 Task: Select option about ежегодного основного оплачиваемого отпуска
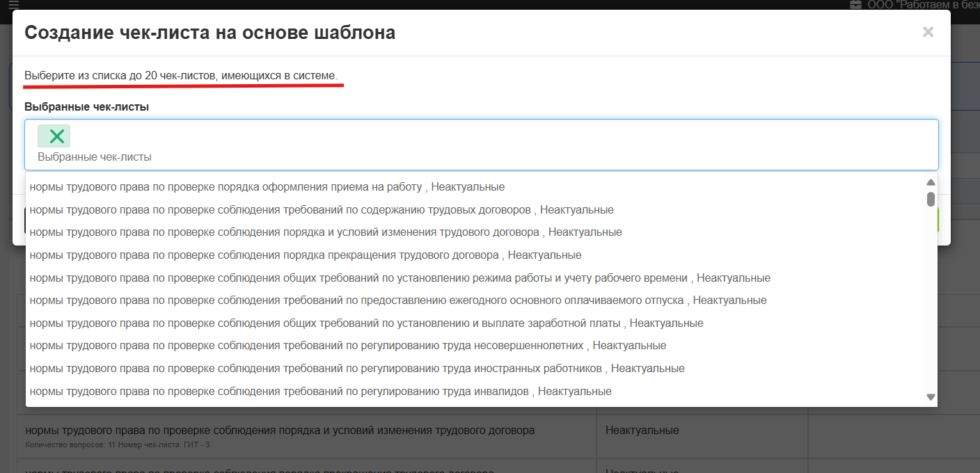(x=475, y=300)
